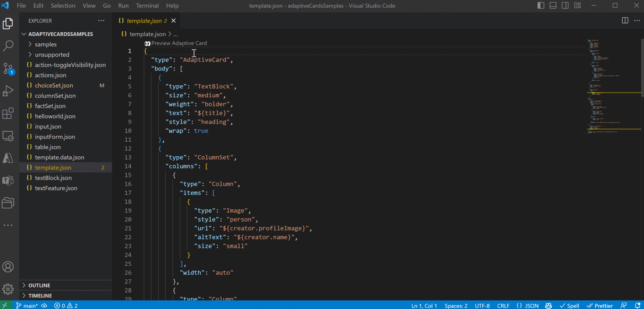This screenshot has height=309, width=644.
Task: Open the Teams Toolkit view
Action: tap(8, 180)
